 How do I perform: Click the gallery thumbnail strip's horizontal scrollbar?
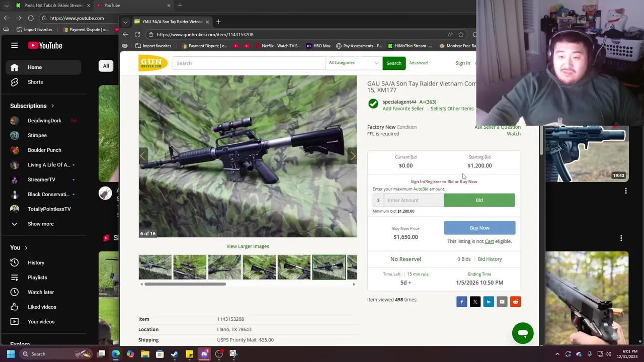coord(186,284)
